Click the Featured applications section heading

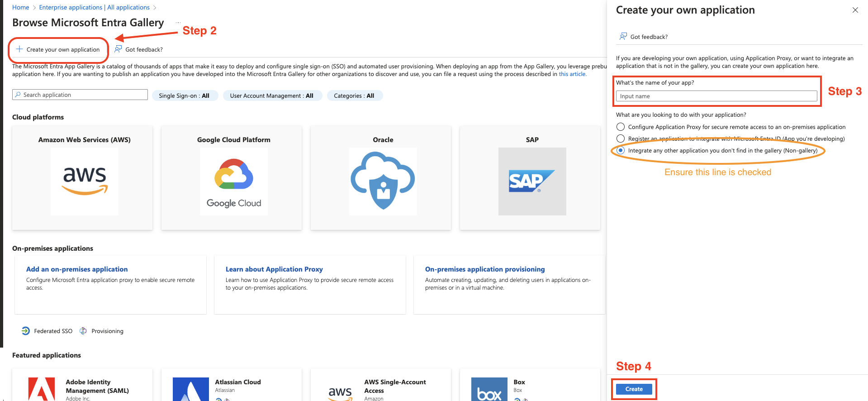[47, 355]
